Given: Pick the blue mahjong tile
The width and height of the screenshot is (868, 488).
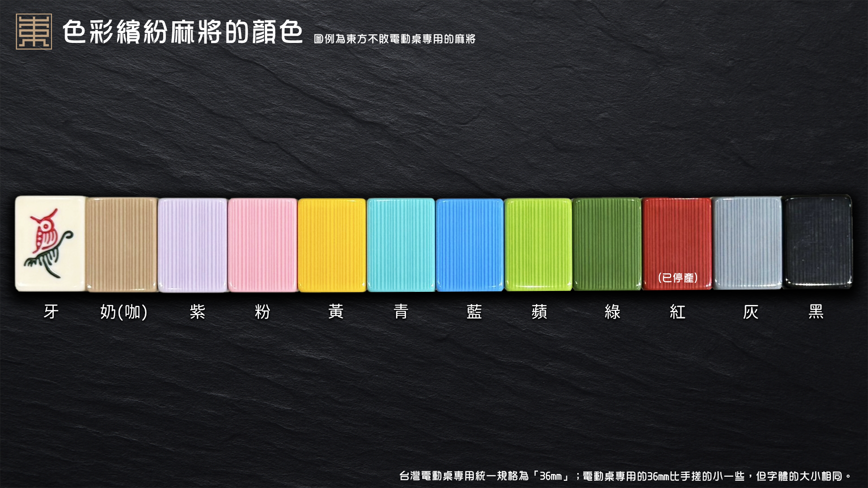Looking at the screenshot, I should (x=470, y=244).
